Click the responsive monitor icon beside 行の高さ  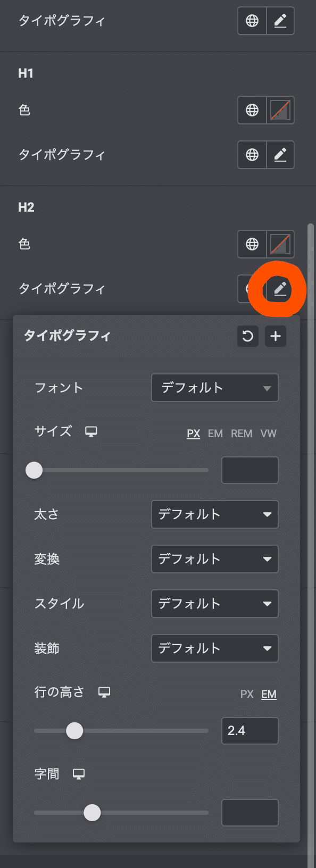pos(104,692)
